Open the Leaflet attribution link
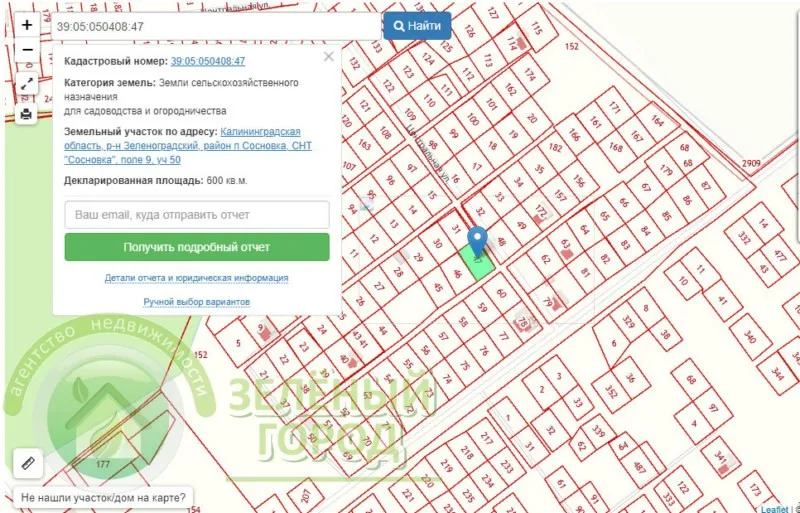Image resolution: width=800 pixels, height=513 pixels. tap(773, 509)
